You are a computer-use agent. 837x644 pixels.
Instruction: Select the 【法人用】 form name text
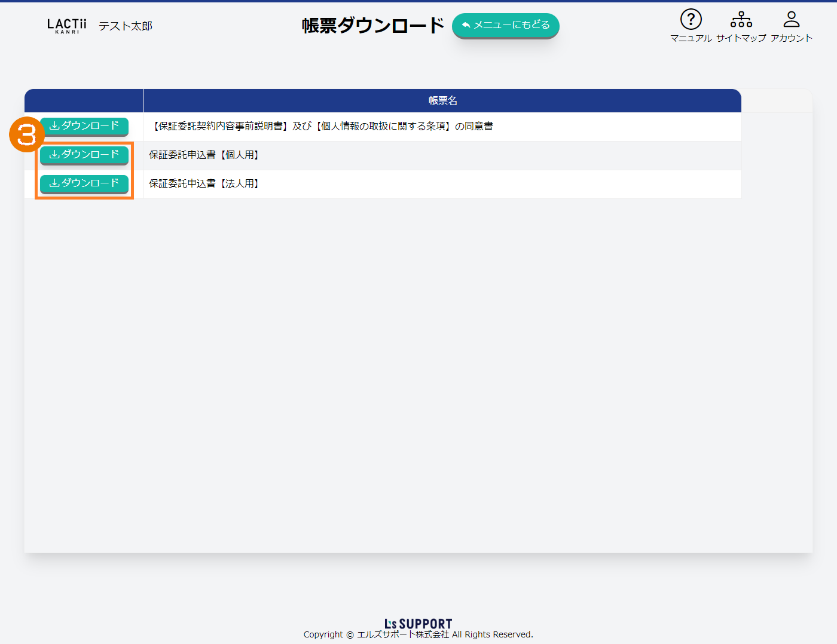[x=204, y=184]
